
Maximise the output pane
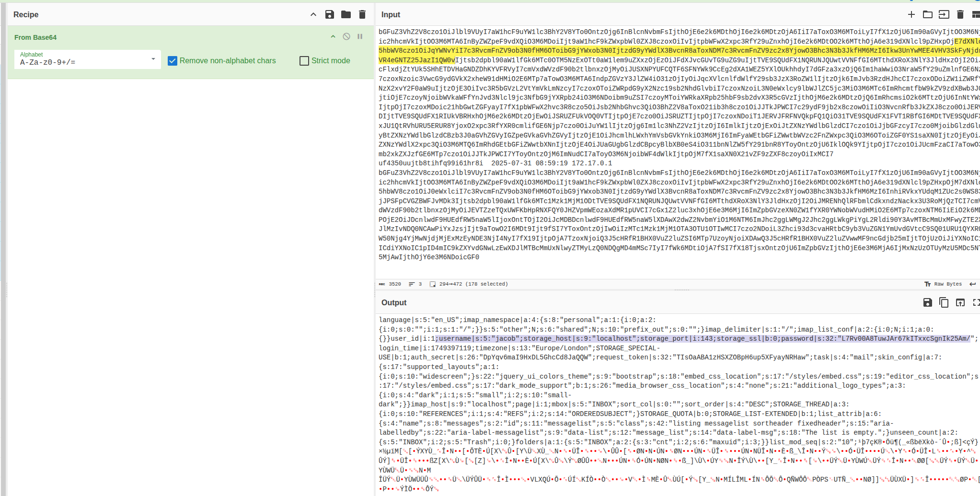pyautogui.click(x=976, y=302)
